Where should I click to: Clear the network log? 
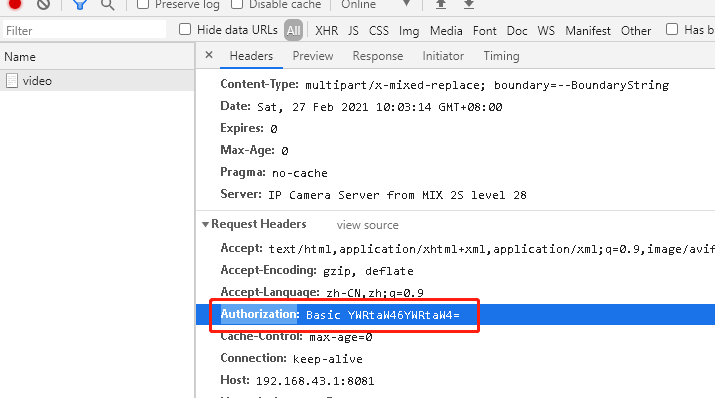43,4
